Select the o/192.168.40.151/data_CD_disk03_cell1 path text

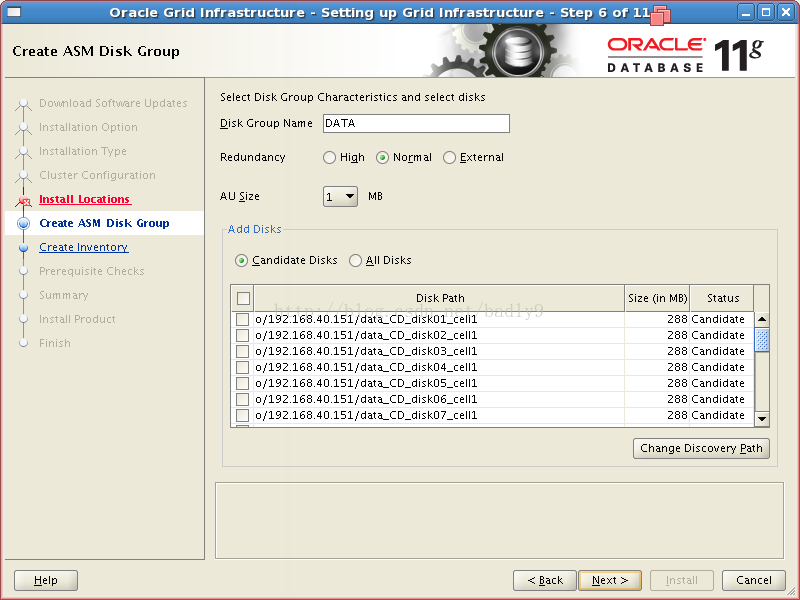point(366,352)
